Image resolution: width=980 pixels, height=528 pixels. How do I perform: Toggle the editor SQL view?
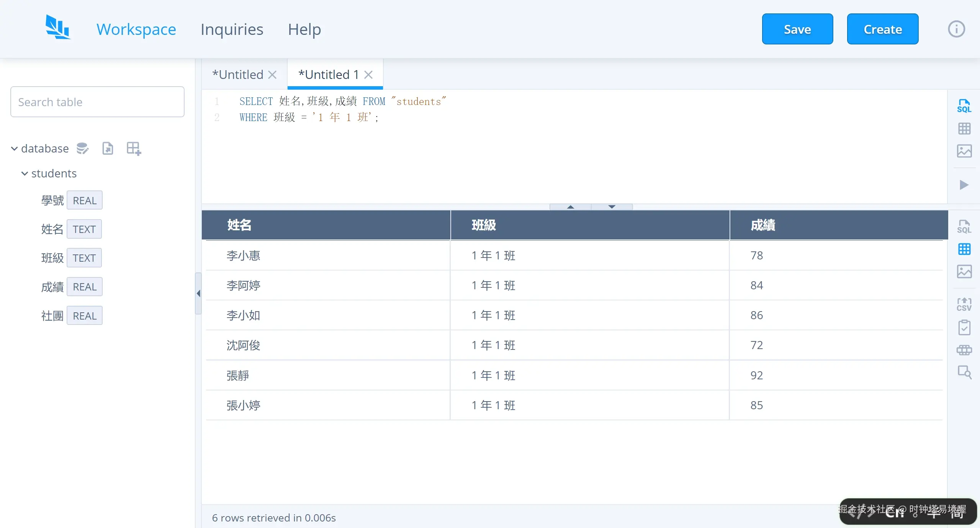pyautogui.click(x=965, y=105)
